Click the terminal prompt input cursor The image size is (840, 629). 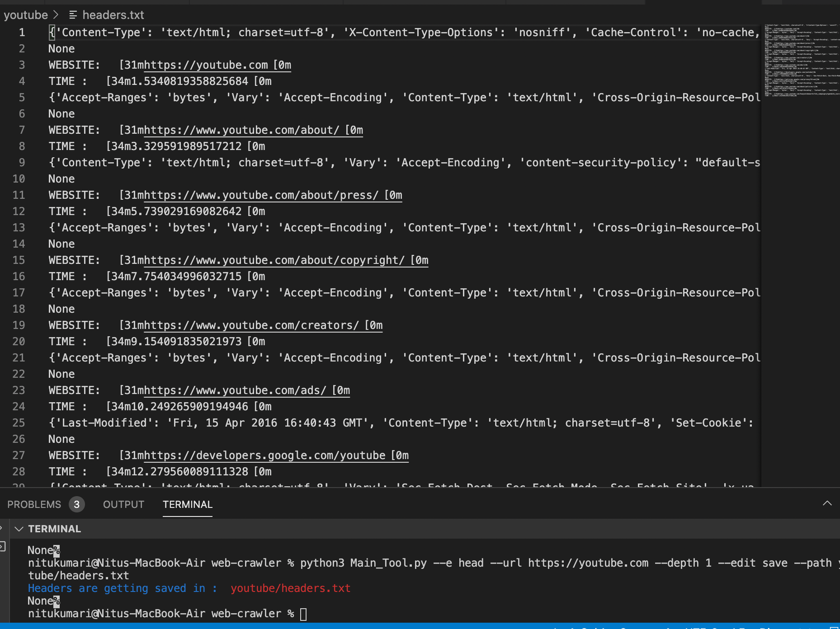(303, 614)
